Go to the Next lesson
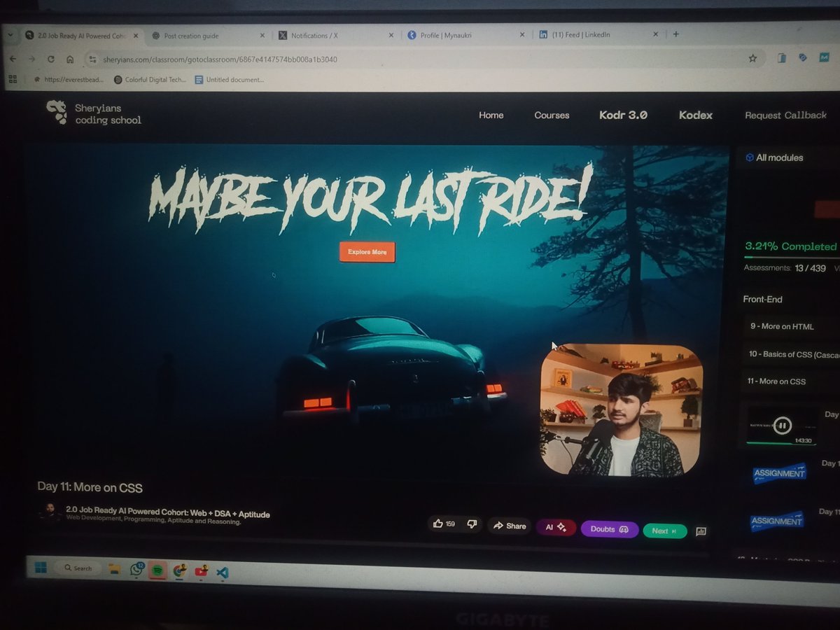This screenshot has height=630, width=840. pyautogui.click(x=664, y=531)
